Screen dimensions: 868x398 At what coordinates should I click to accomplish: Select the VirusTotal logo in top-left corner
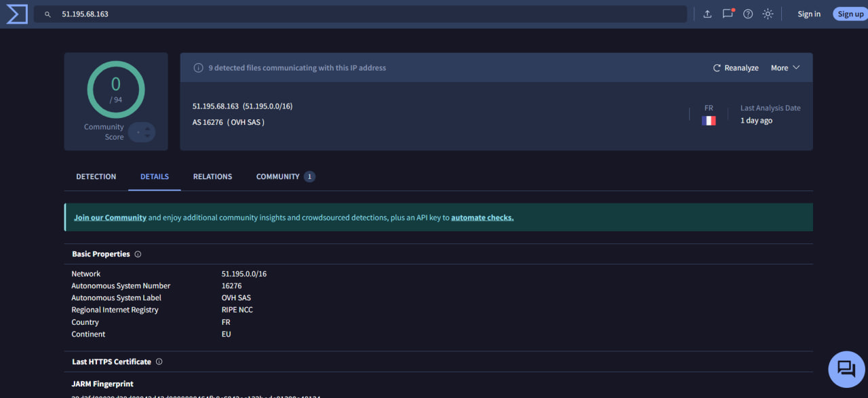(x=16, y=14)
